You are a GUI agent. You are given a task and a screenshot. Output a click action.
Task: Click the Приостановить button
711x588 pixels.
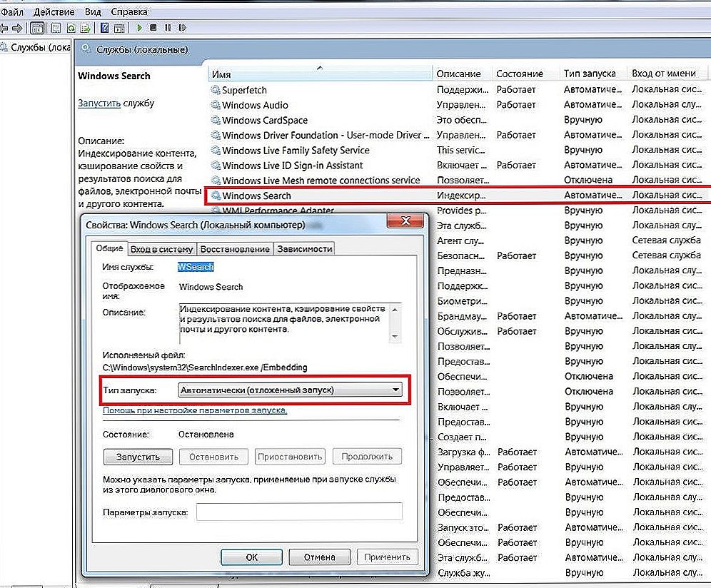tap(290, 457)
